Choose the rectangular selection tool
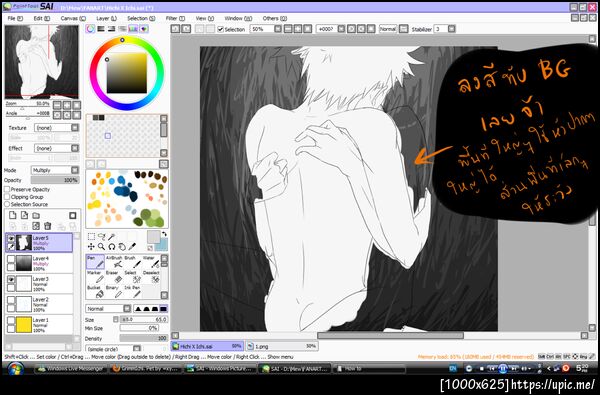This screenshot has width=600, height=395. pos(91,237)
